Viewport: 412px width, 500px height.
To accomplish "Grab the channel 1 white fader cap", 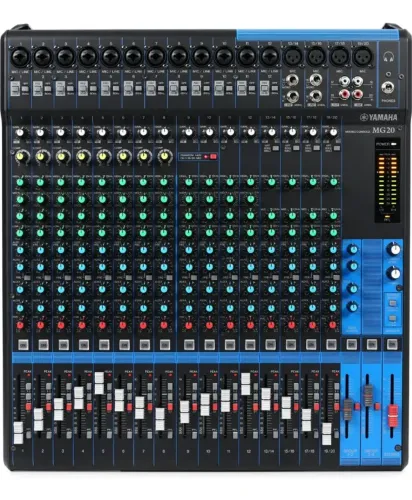I will (x=18, y=433).
